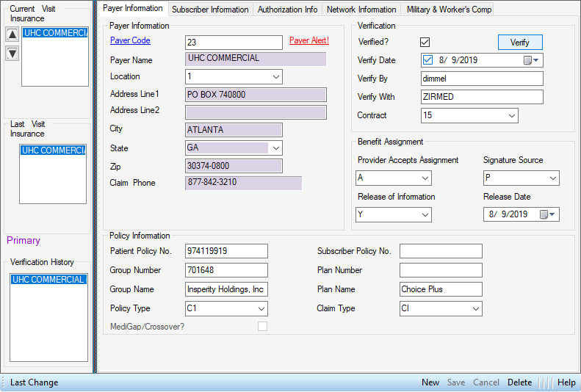Expand the Location dropdown
This screenshot has height=392, width=581.
(275, 76)
